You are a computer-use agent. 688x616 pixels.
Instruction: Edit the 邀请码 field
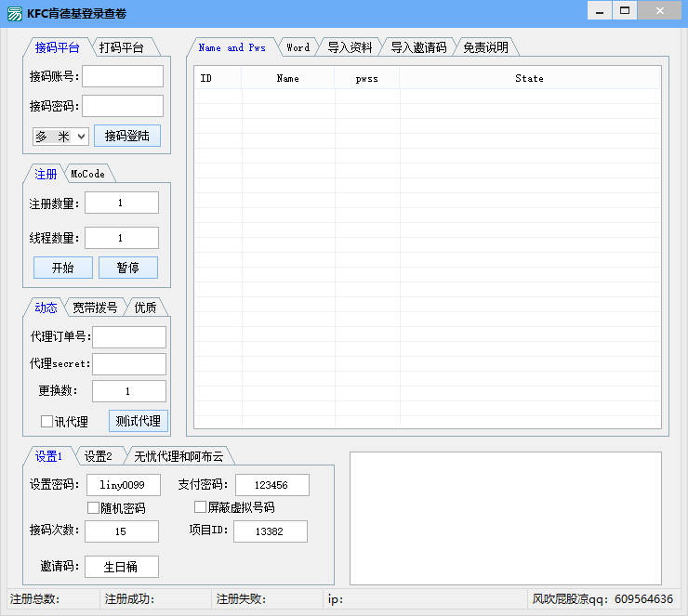[122, 567]
